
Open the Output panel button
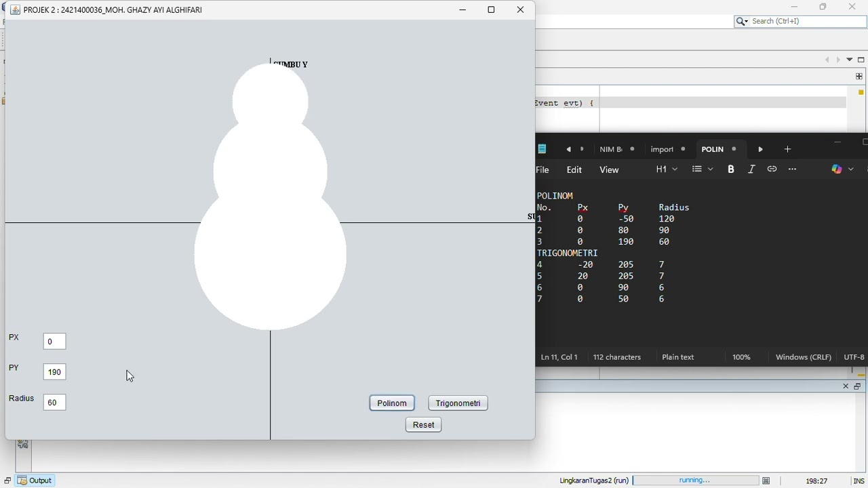[x=35, y=481]
